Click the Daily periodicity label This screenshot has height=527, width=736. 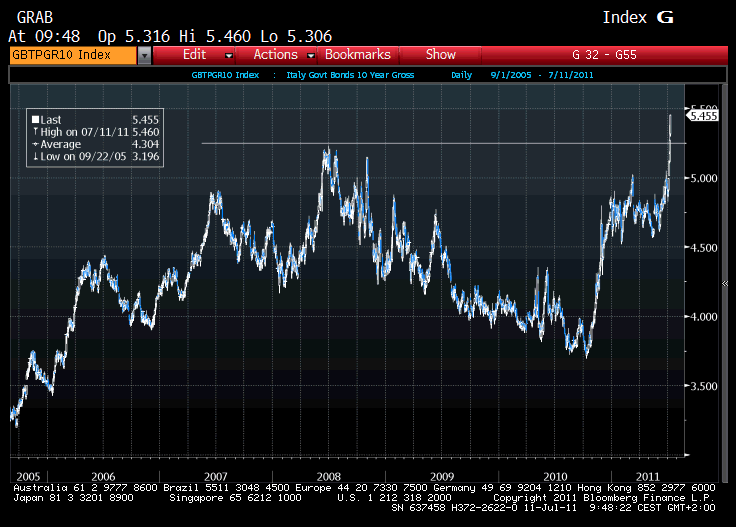pos(461,75)
